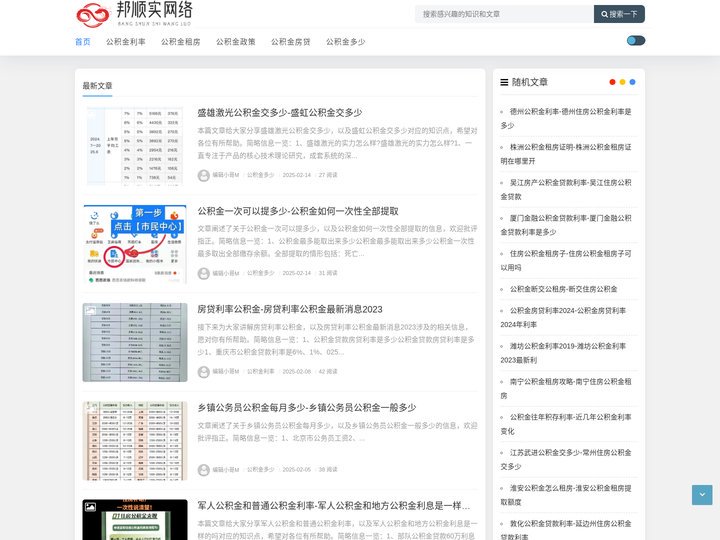
Task: Click the yellow dot in 随机文章 header
Action: 622,82
